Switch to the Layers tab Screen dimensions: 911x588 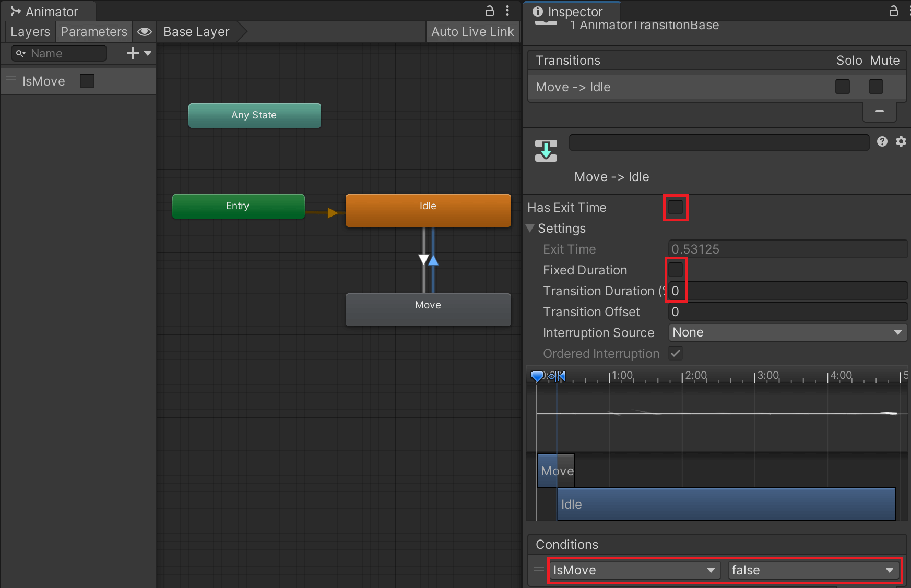[30, 32]
